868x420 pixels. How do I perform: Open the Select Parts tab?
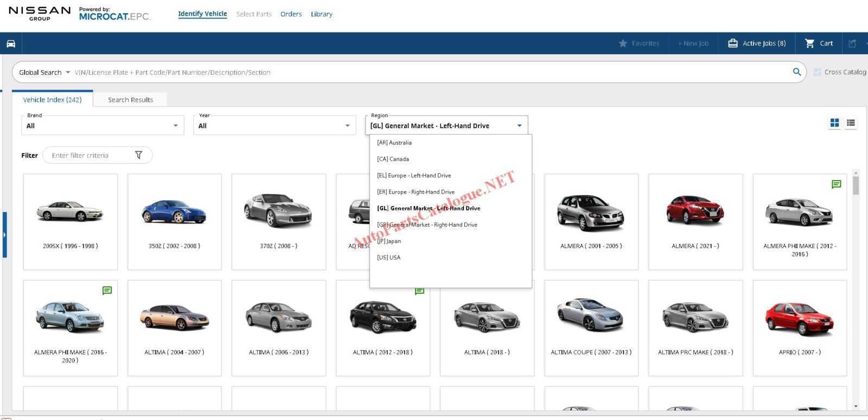point(254,14)
